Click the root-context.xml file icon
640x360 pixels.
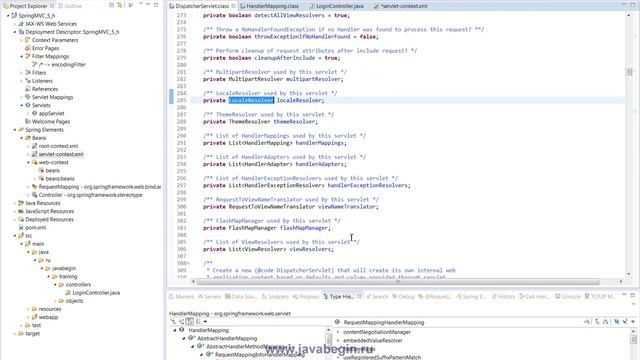click(x=34, y=146)
